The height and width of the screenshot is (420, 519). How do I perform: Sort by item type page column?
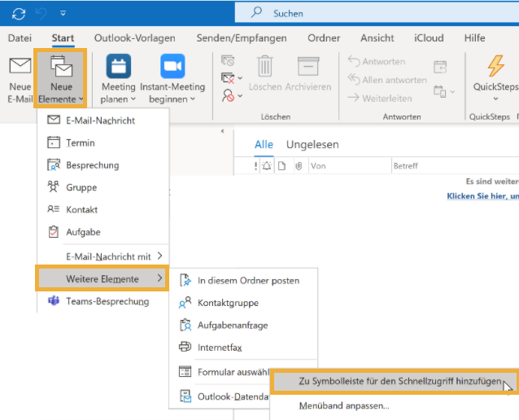coord(281,165)
